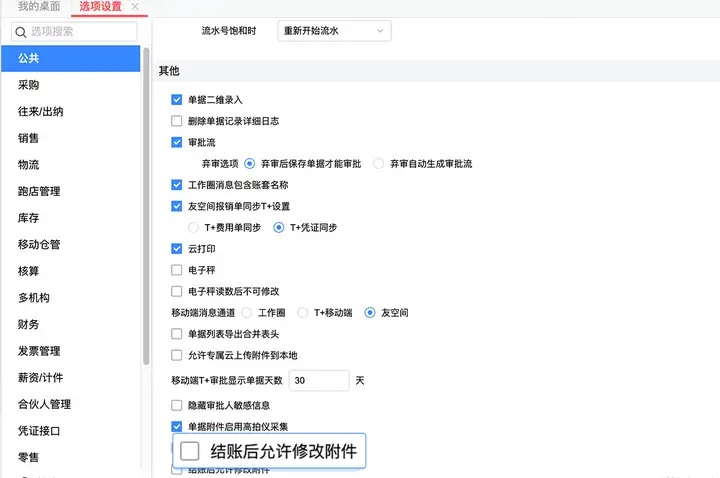
Task: Check the 电子秤 option
Action: coord(176,270)
